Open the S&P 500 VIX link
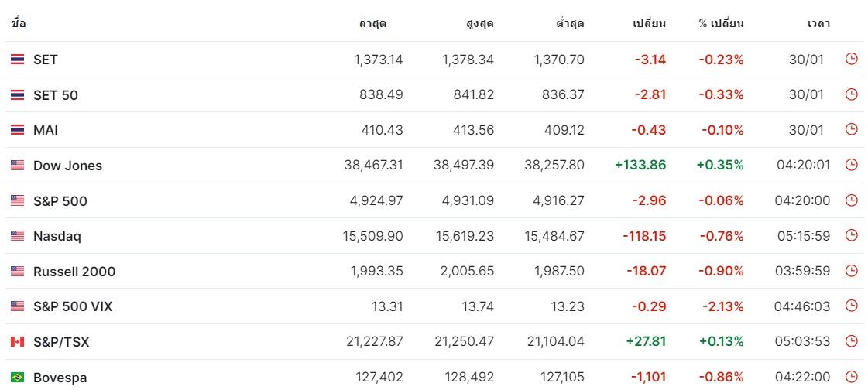Image resolution: width=868 pixels, height=390 pixels. coord(73,306)
